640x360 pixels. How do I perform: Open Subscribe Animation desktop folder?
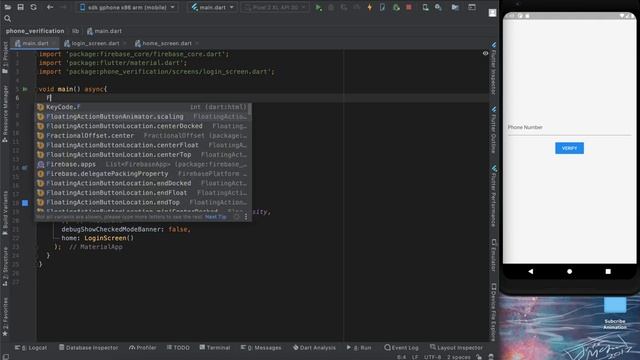(x=615, y=313)
